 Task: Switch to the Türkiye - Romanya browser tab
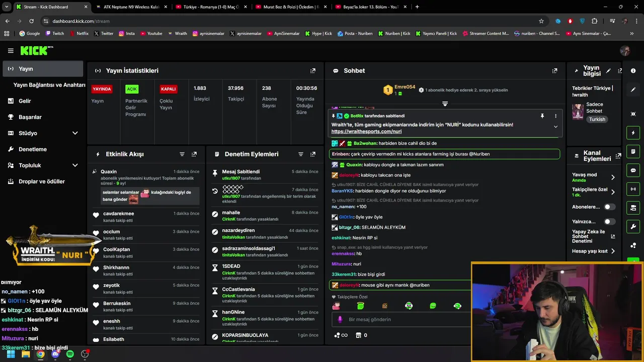coord(211,7)
